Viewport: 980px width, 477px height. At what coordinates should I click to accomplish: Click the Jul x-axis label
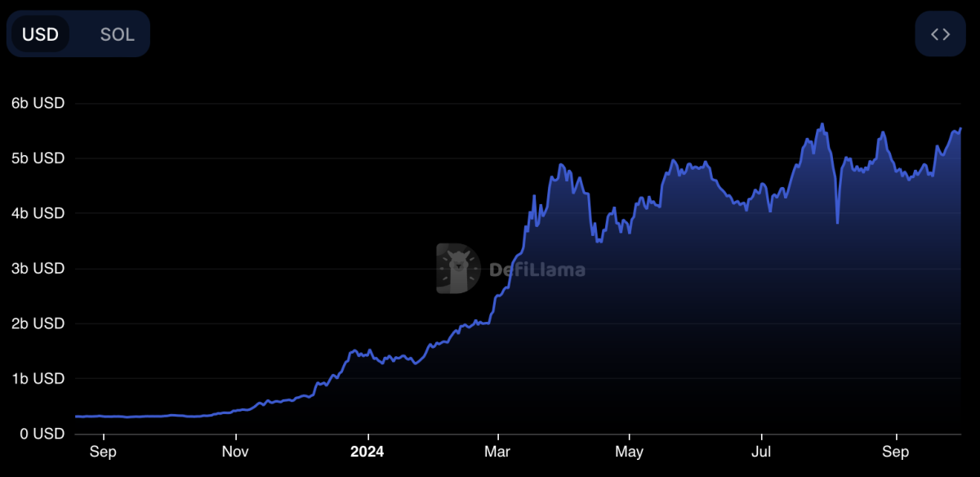pos(761,452)
